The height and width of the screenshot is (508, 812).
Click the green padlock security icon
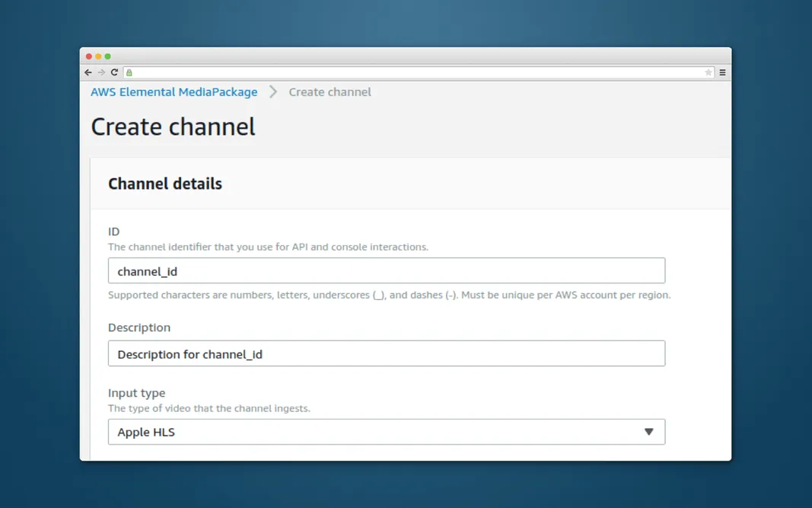(129, 72)
